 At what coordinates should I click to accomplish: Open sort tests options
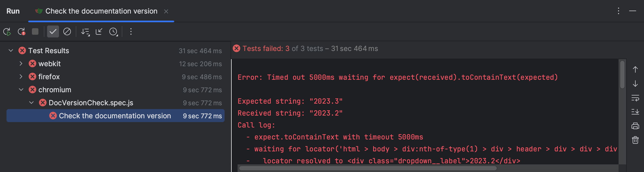(85, 32)
